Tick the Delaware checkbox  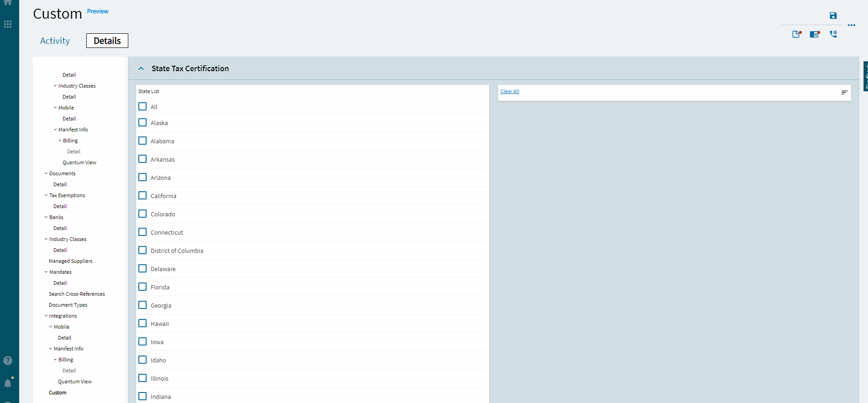[x=142, y=268]
